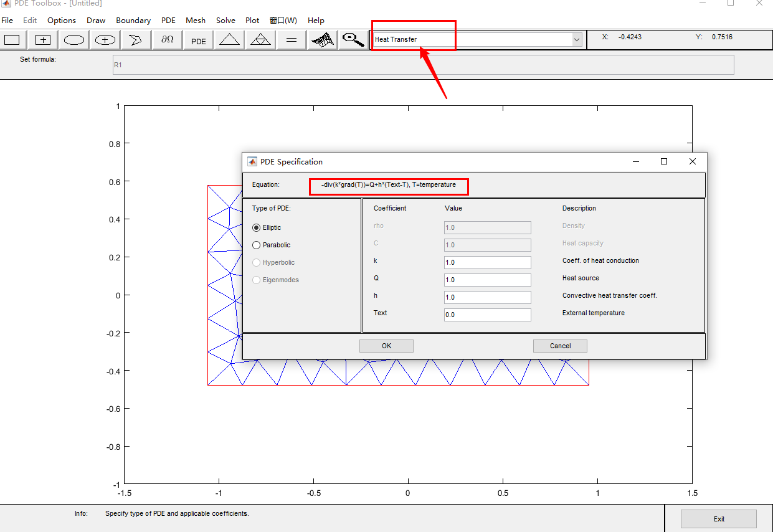Click the disabled C heat capacity field

click(488, 245)
